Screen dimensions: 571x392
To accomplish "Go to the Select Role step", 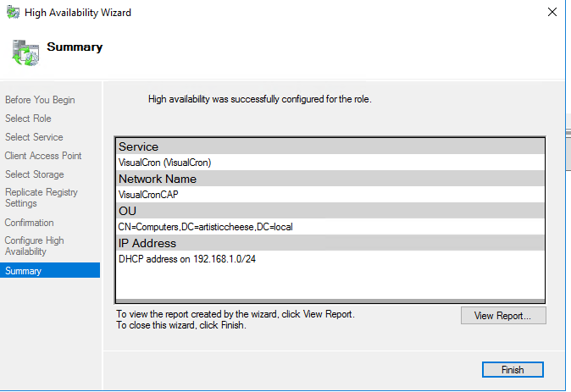I will pyautogui.click(x=28, y=119).
